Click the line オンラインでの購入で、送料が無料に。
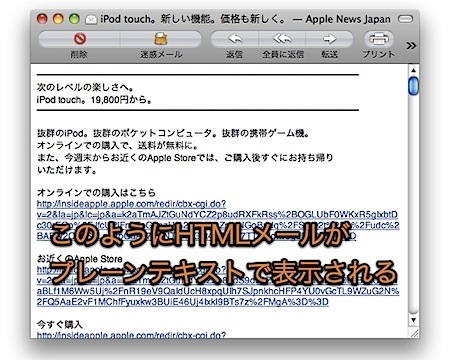 [x=118, y=146]
